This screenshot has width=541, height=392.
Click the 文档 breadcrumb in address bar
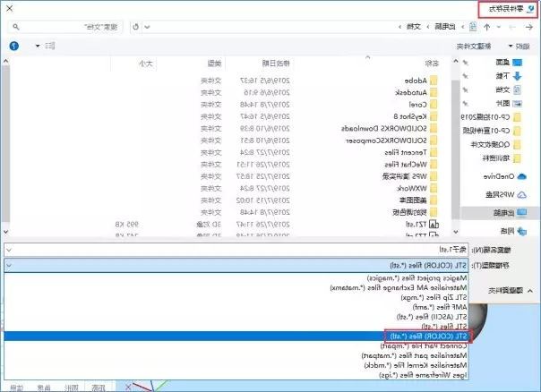point(414,27)
